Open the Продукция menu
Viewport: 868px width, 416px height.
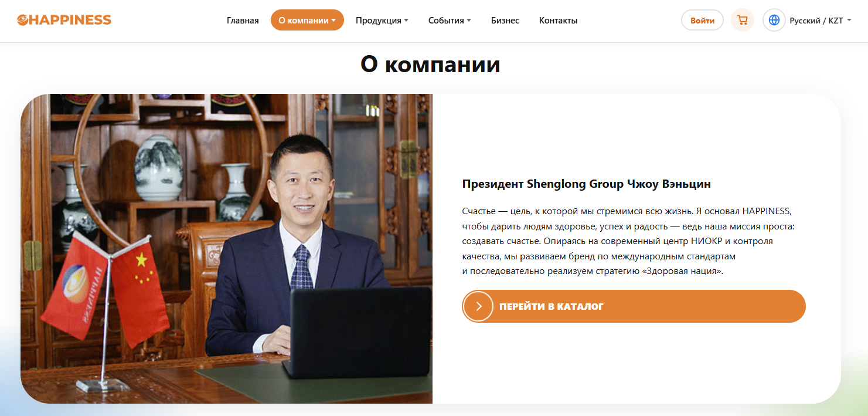[x=382, y=21]
